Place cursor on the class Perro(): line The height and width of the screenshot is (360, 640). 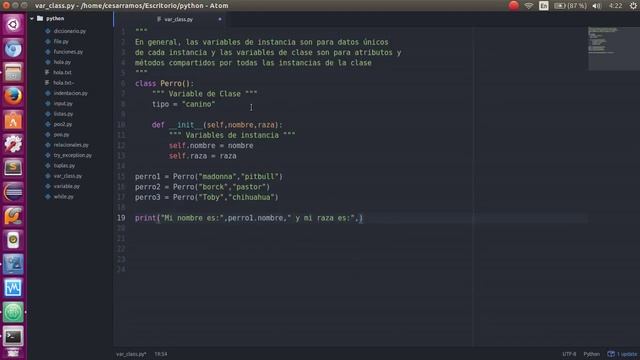click(164, 83)
